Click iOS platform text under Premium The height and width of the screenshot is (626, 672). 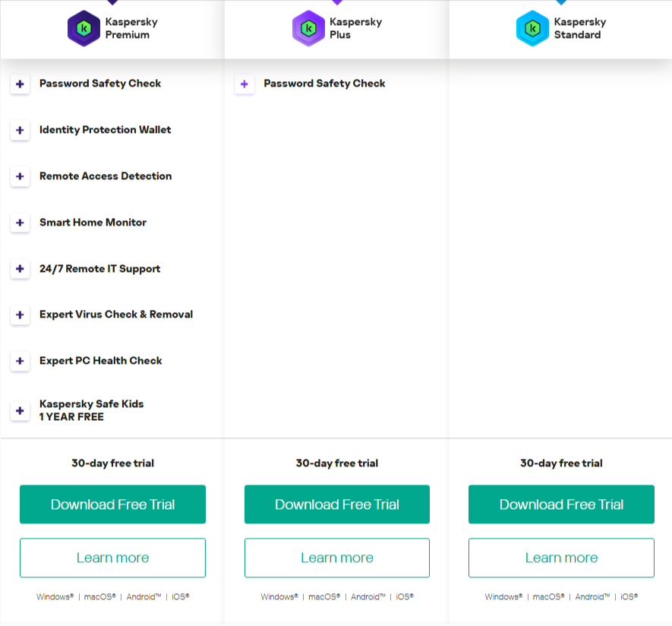181,597
